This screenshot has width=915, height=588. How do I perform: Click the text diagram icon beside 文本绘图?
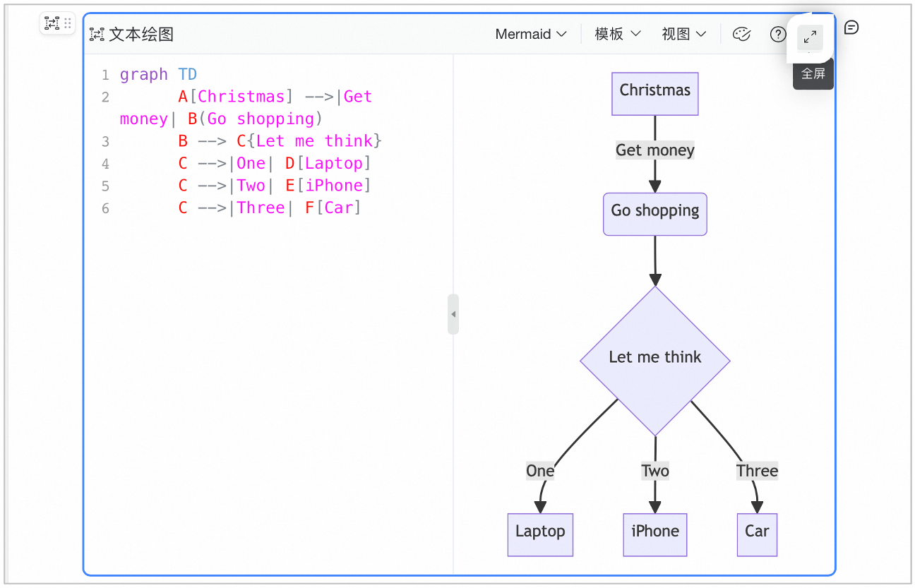pyautogui.click(x=97, y=34)
